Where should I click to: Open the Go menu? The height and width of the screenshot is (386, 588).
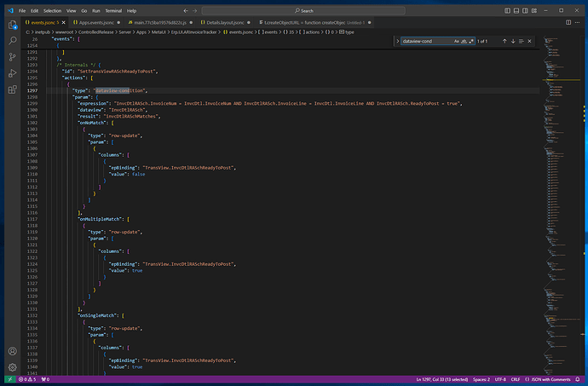click(x=84, y=11)
